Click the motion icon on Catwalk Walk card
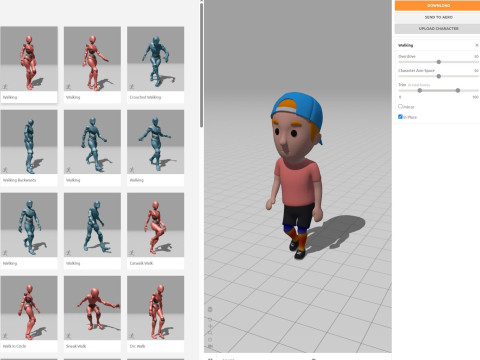 point(132,253)
